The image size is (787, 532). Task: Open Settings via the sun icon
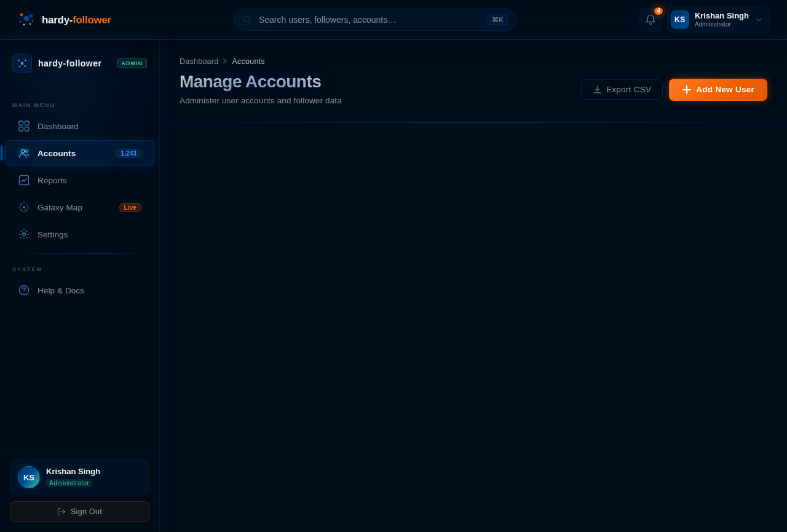24,234
